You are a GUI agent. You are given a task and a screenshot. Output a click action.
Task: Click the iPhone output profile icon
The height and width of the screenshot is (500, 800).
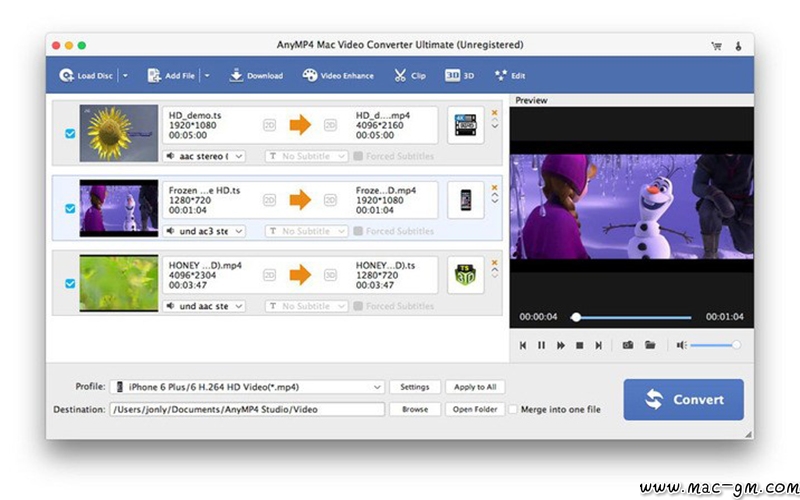tap(465, 200)
